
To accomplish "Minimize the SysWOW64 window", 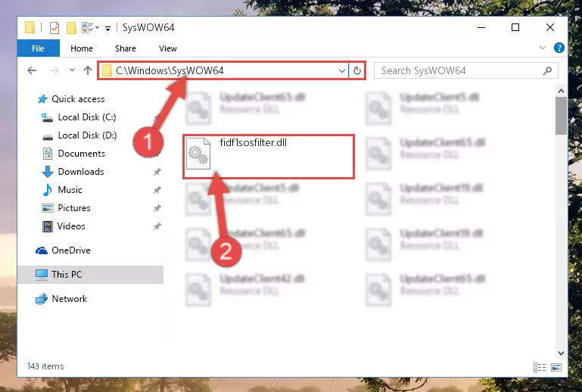I will click(x=481, y=27).
